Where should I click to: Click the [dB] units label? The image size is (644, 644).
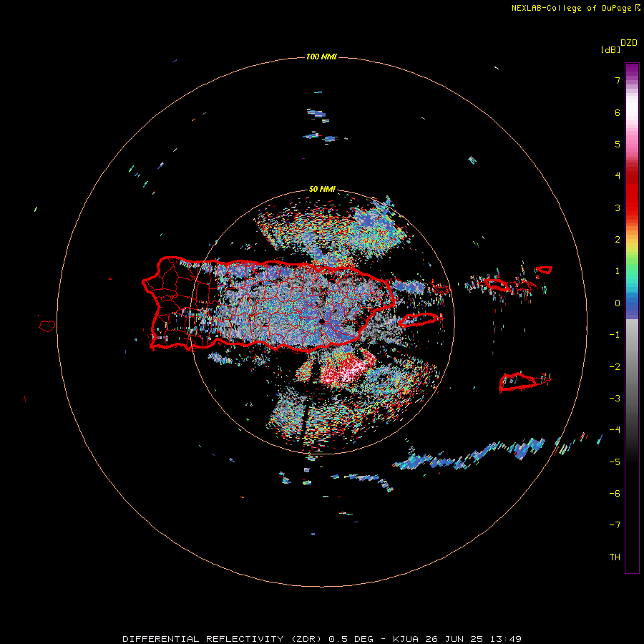click(611, 49)
